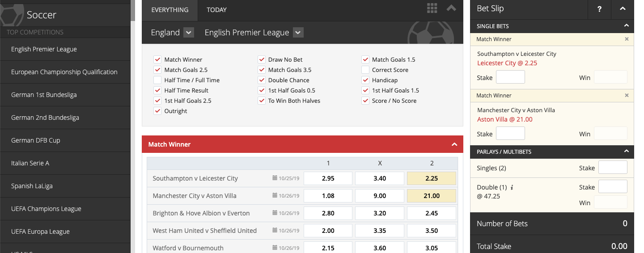Open the England country dropdown
Screen dimensions: 644x253
[x=189, y=33]
